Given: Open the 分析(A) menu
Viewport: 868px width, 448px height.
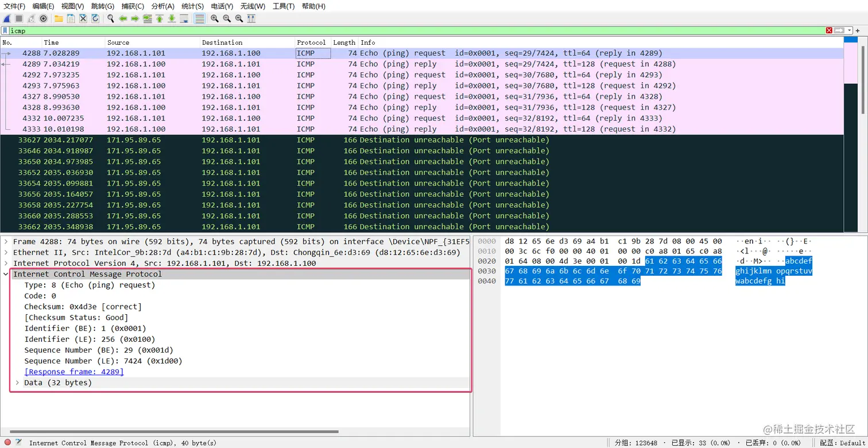Looking at the screenshot, I should click(162, 6).
